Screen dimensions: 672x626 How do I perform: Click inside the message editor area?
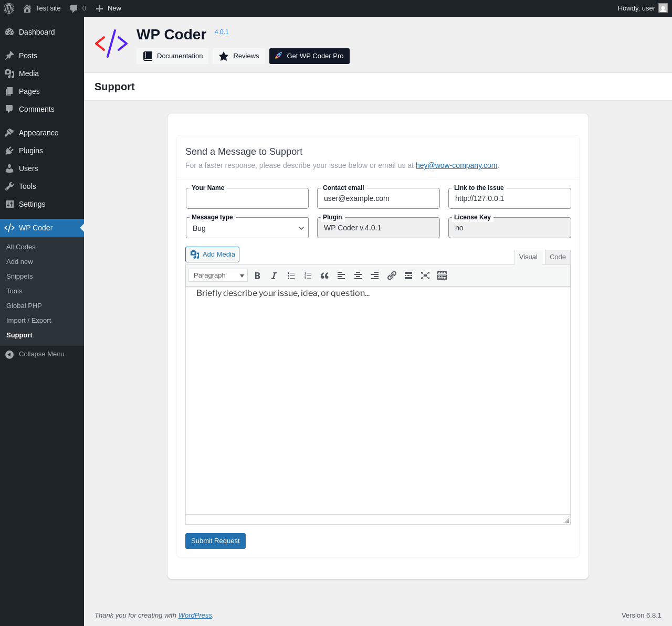378,400
